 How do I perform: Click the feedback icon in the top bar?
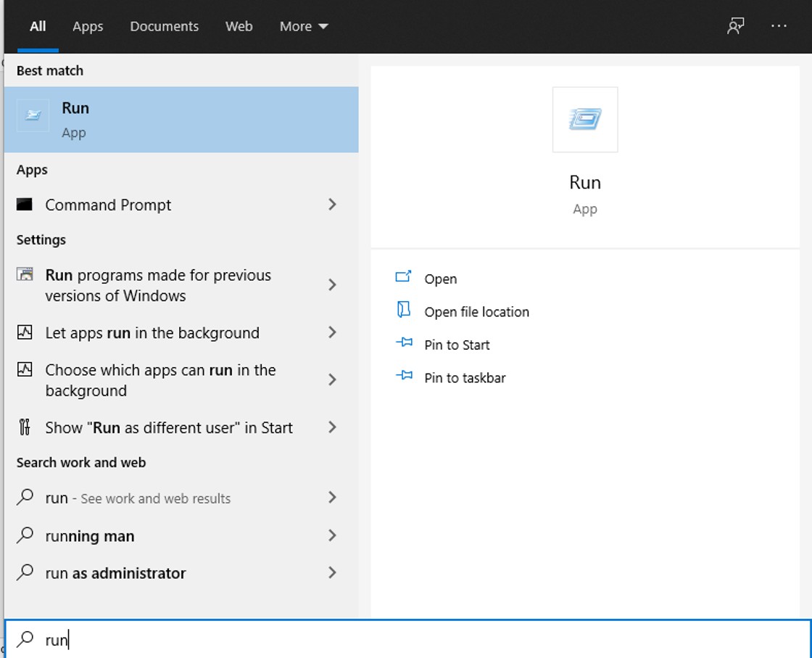pyautogui.click(x=735, y=26)
